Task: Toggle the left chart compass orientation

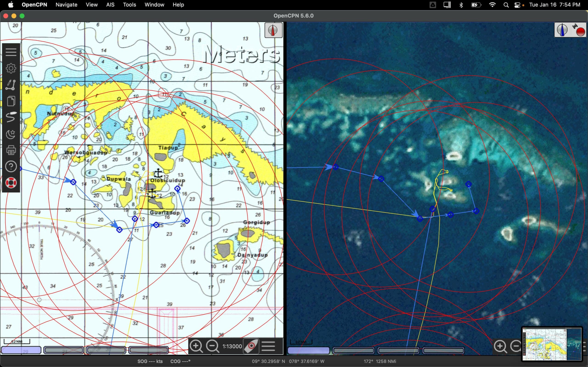Action: point(273,30)
